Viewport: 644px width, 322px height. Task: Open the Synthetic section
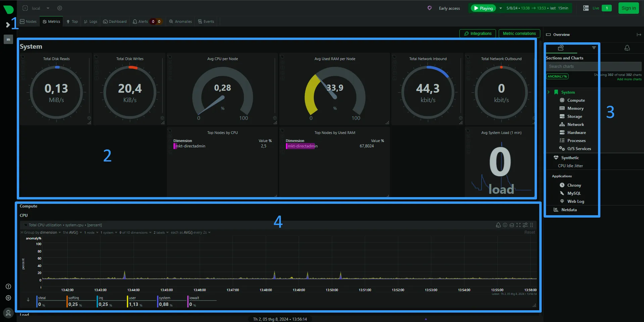pos(570,158)
